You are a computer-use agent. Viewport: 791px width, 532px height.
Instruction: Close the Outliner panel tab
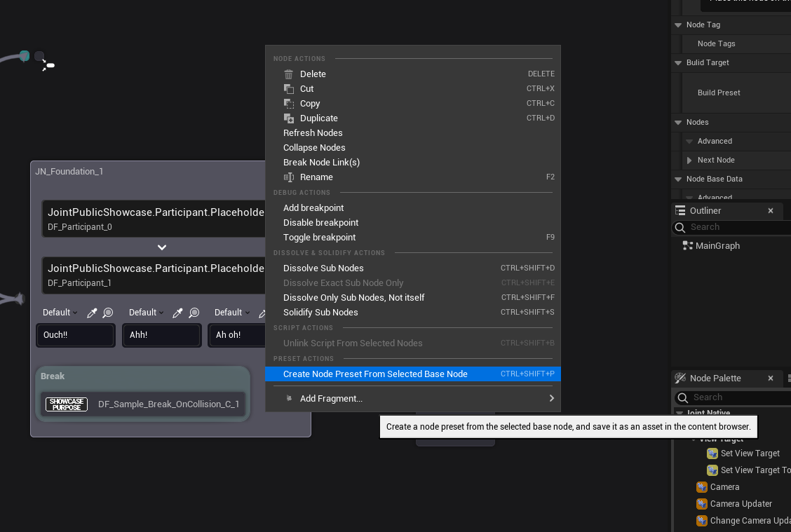click(771, 211)
